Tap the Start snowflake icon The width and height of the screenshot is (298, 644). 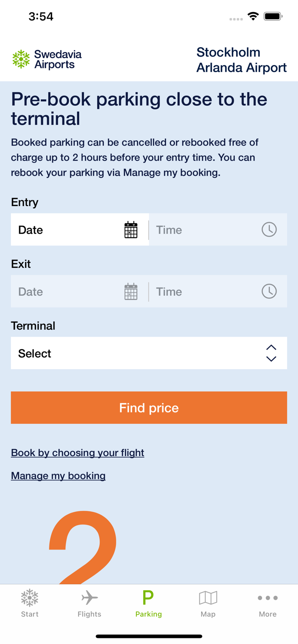tap(29, 597)
